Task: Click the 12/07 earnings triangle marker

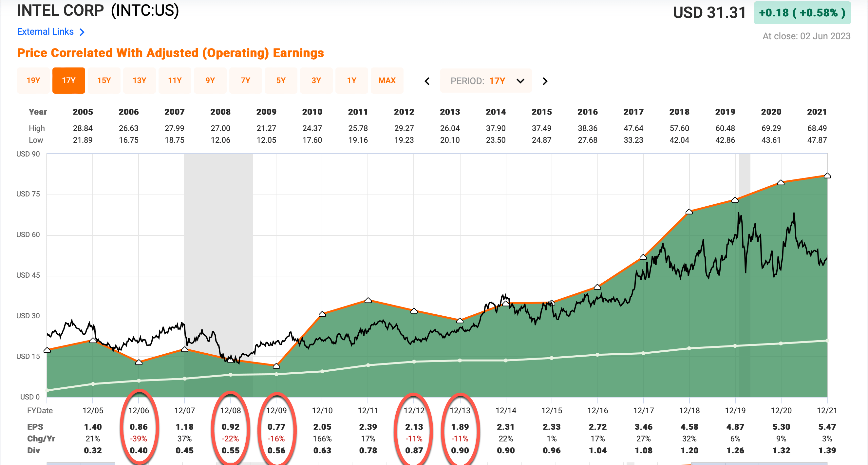Action: pyautogui.click(x=185, y=349)
